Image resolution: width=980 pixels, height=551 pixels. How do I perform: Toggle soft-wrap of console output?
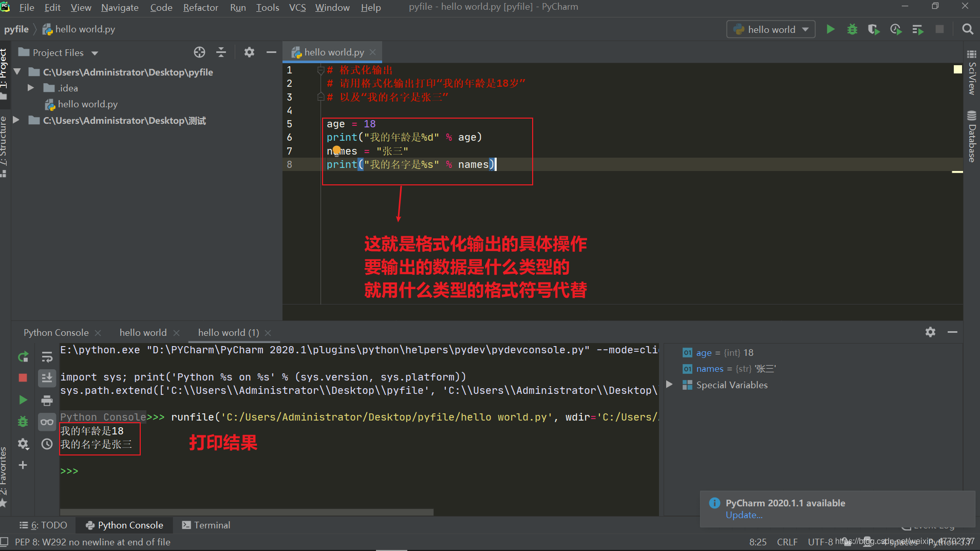47,356
